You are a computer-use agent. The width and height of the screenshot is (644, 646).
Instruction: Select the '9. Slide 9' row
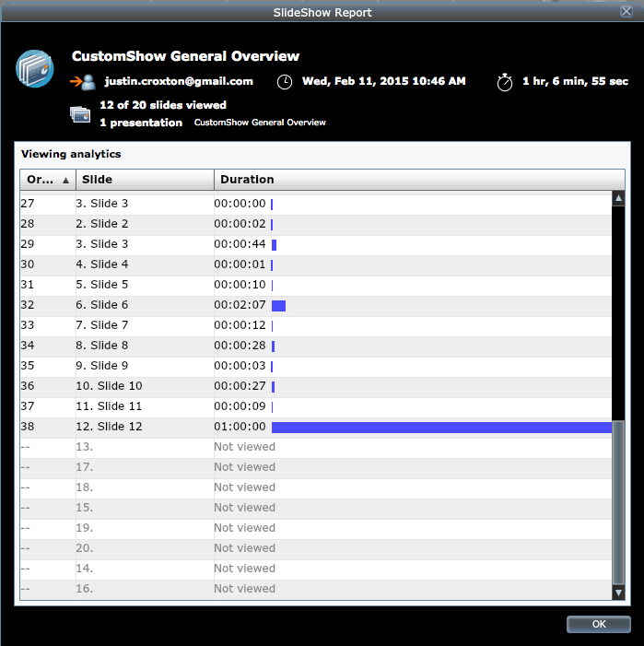point(316,366)
